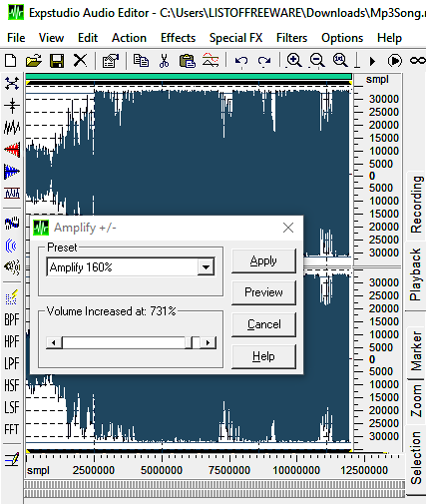The image size is (426, 504).
Task: Click the left arrow of volume slider
Action: pos(54,342)
